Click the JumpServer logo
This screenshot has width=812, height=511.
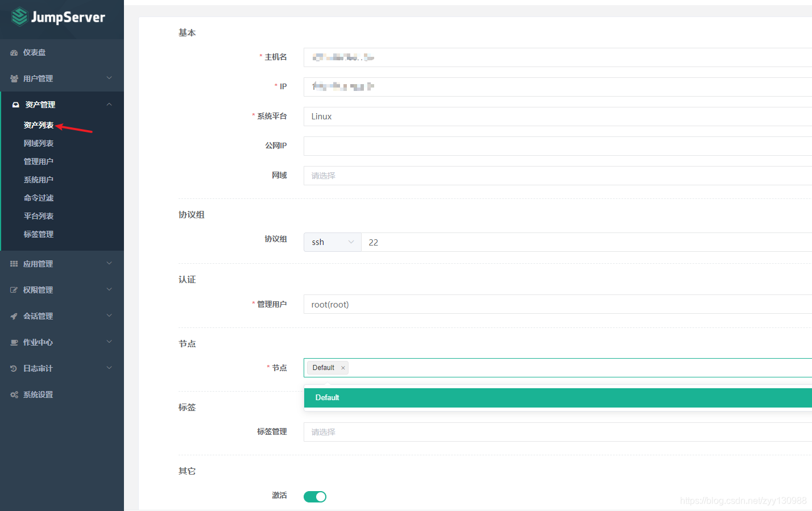[x=59, y=17]
